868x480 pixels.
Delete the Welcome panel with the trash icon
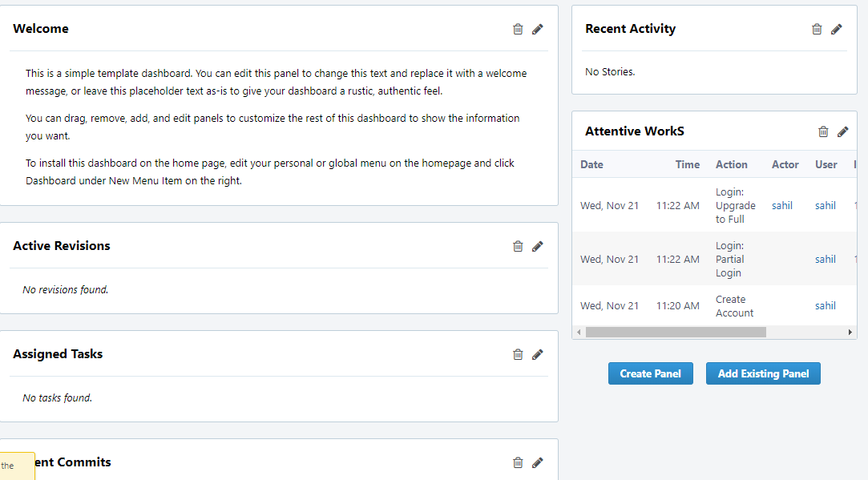pos(518,30)
